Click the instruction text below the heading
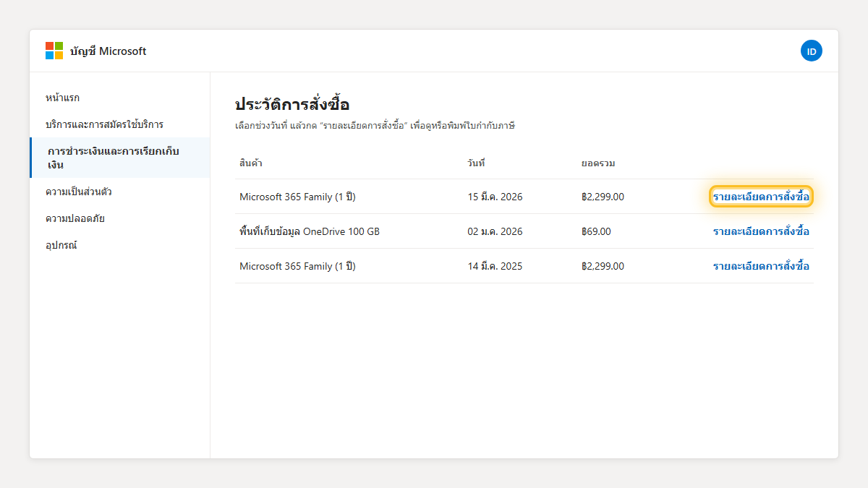 pos(375,126)
